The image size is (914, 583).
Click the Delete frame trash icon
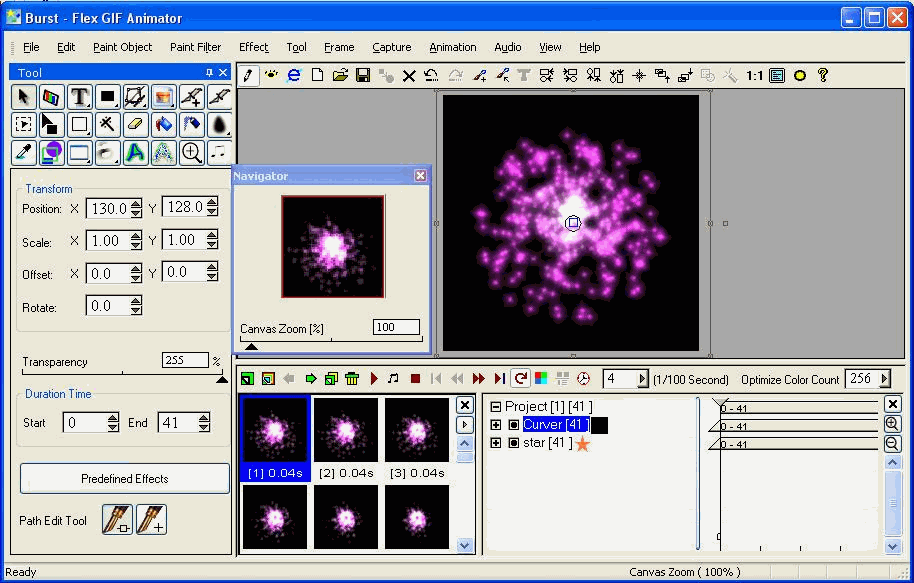pos(352,379)
